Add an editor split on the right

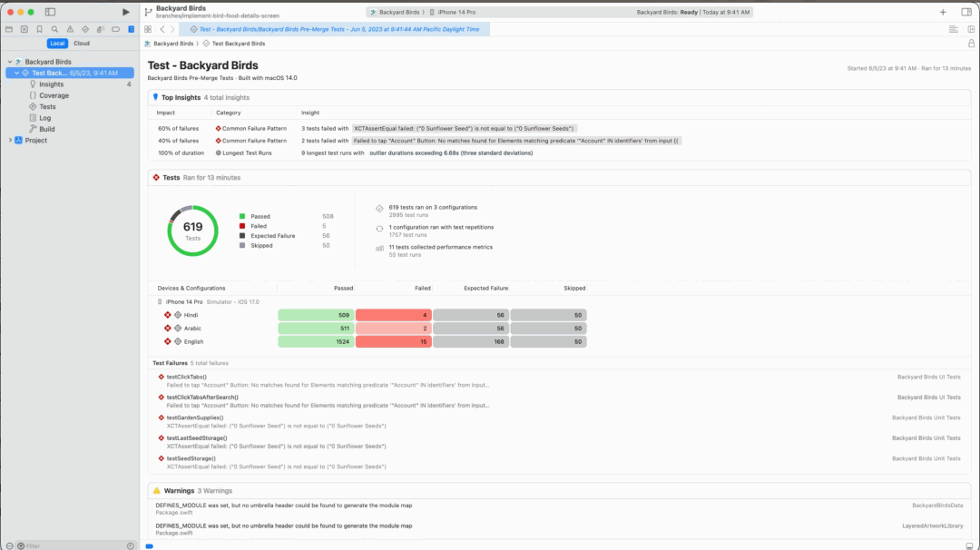971,29
